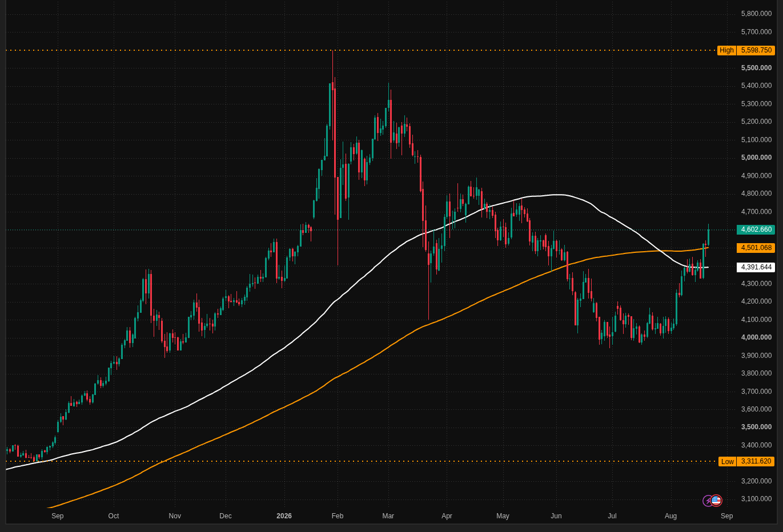Click the green current price label 4,602.660
Image resolution: width=783 pixels, height=532 pixels.
pos(756,229)
